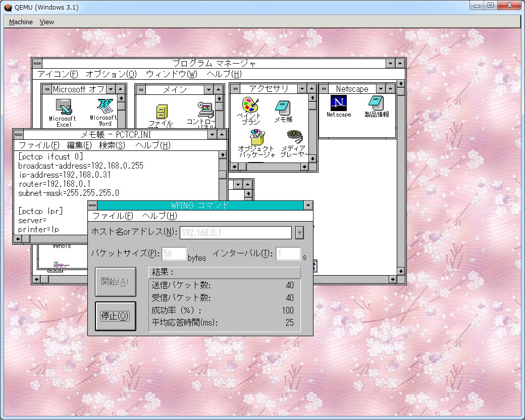This screenshot has height=420, width=525.
Task: Click the "[pctcp ifcust 0]" section header
Action: coord(50,157)
